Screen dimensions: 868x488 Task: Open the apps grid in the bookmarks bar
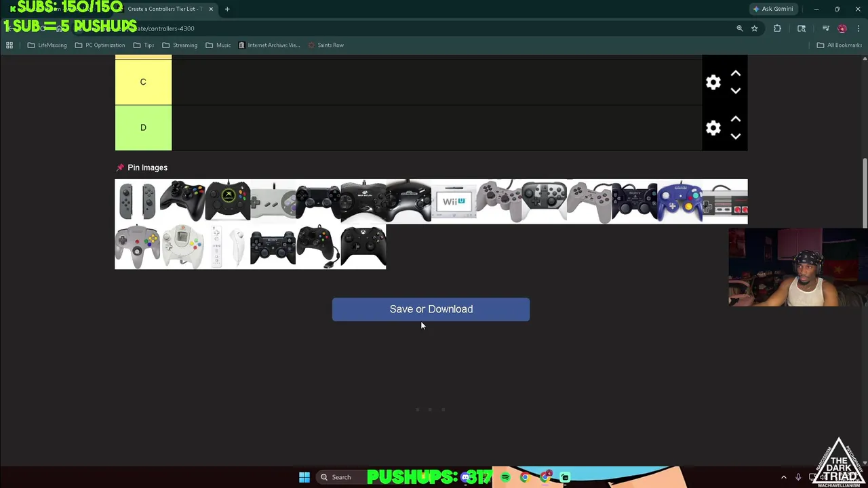9,45
